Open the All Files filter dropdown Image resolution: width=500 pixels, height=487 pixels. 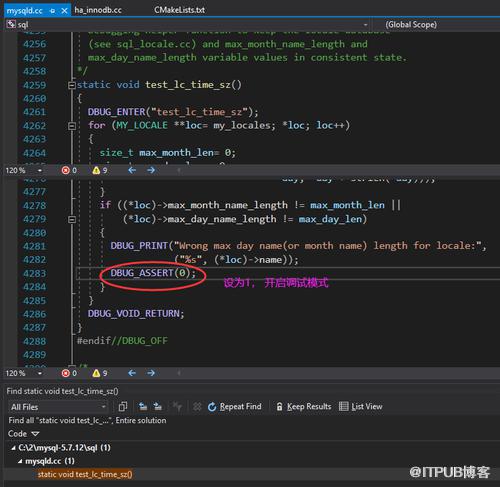click(58, 407)
